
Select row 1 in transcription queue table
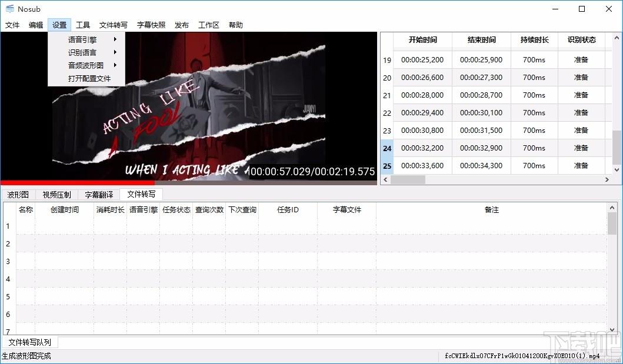coord(8,226)
